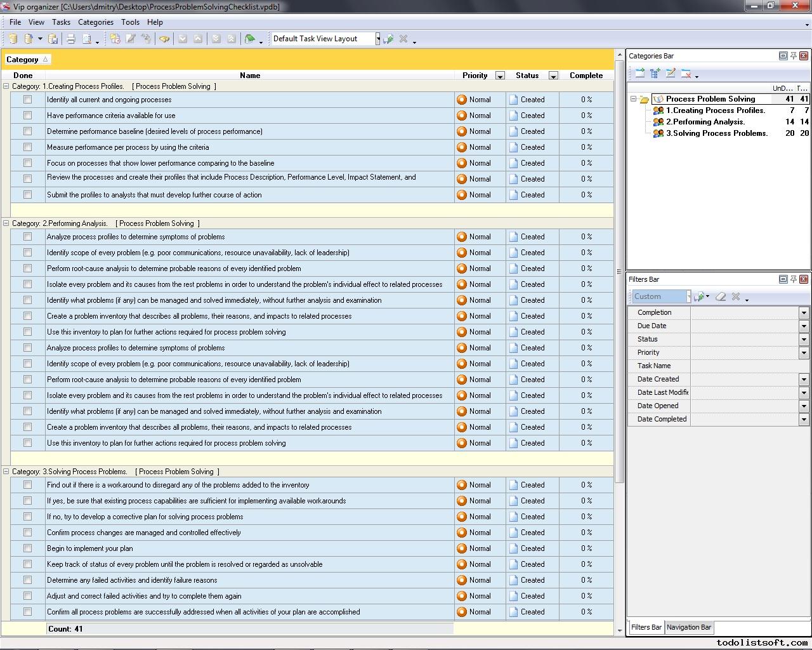
Task: Pin the Filters Bar panel
Action: pos(793,279)
